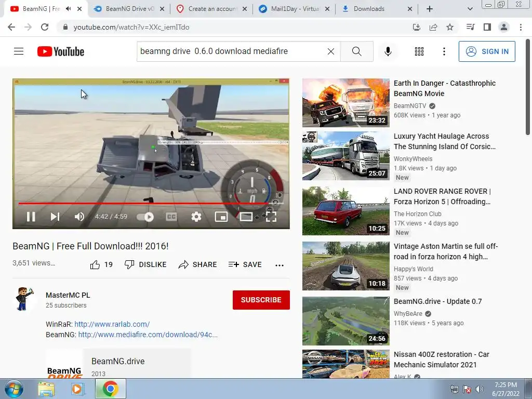Mute the video player volume
Viewport: 532px width, 399px height.
tap(79, 217)
